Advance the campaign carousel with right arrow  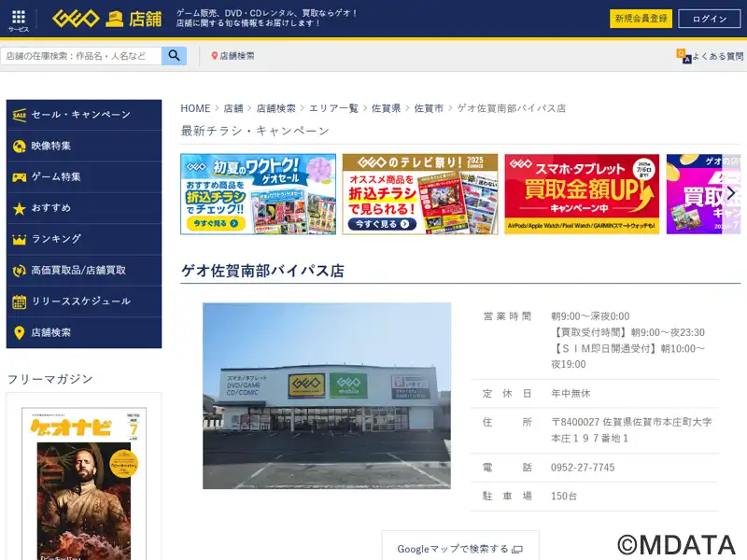tap(731, 193)
